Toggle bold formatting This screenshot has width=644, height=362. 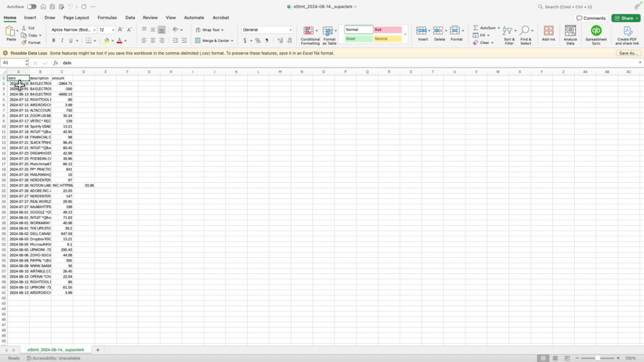point(53,40)
